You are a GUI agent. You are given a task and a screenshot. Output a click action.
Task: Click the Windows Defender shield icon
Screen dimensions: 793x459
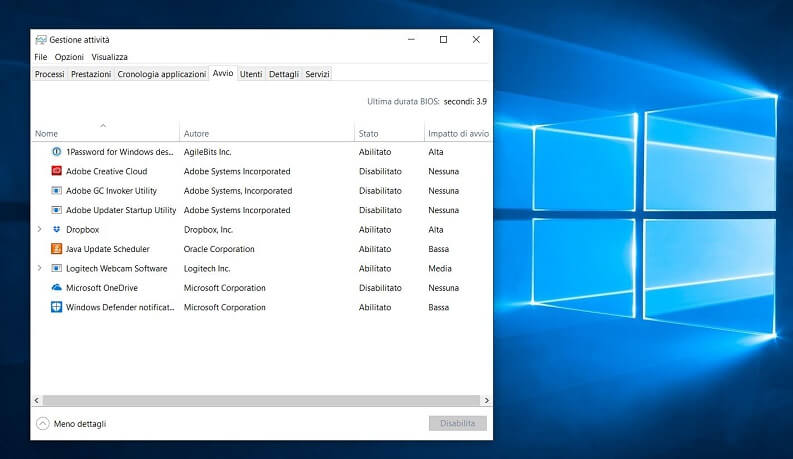coord(57,307)
